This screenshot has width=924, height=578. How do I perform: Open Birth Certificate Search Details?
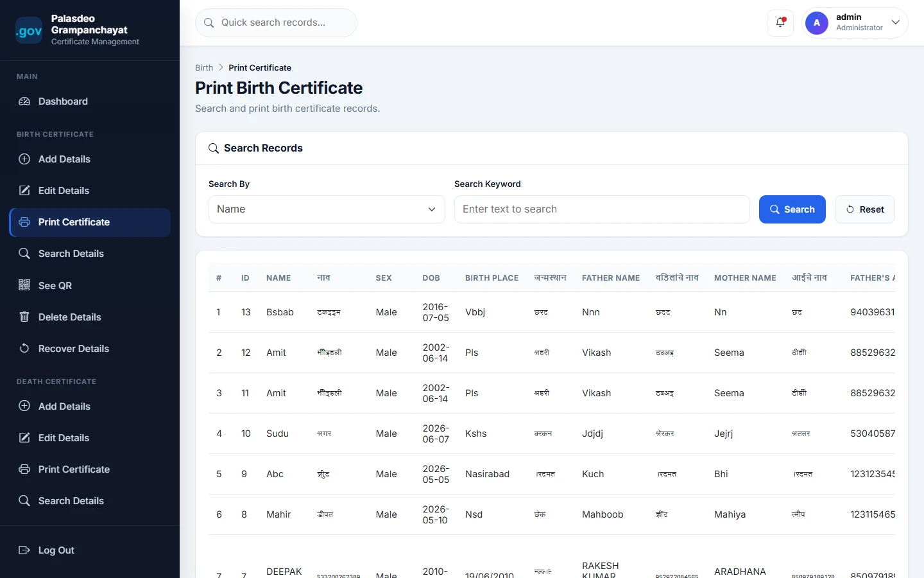pos(90,254)
